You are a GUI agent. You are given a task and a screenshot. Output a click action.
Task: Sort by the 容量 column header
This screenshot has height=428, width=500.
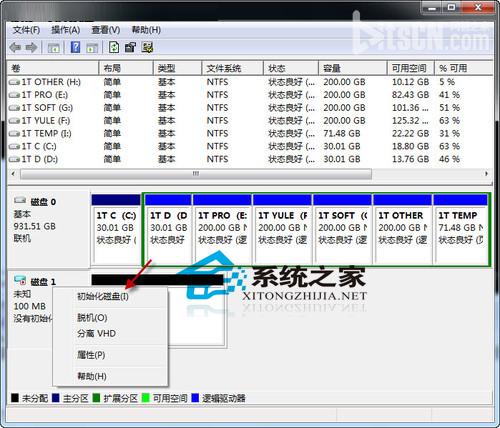353,68
